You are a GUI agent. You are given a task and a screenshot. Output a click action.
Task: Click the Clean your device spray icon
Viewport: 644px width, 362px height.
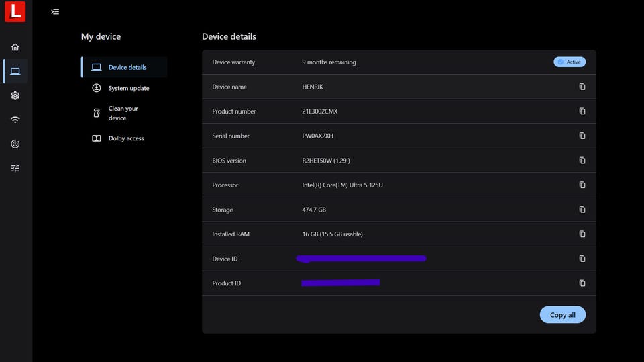[x=97, y=113]
